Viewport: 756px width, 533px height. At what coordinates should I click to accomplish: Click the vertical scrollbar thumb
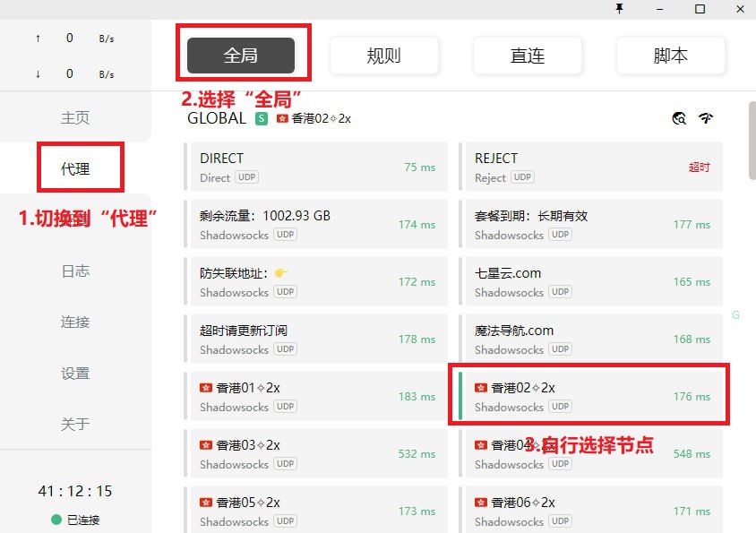pos(752,141)
